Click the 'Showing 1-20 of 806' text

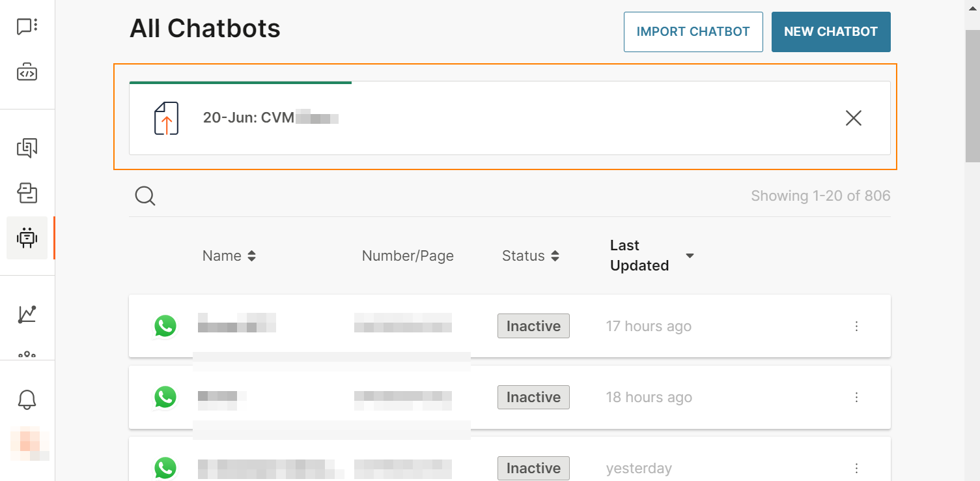(x=820, y=196)
